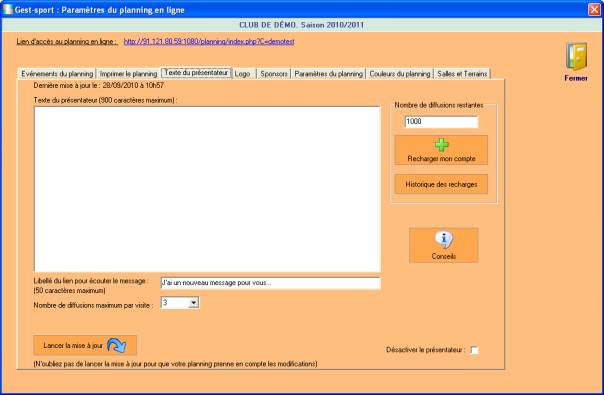
Task: Click the Lien d'accès au planning label
Action: click(67, 41)
